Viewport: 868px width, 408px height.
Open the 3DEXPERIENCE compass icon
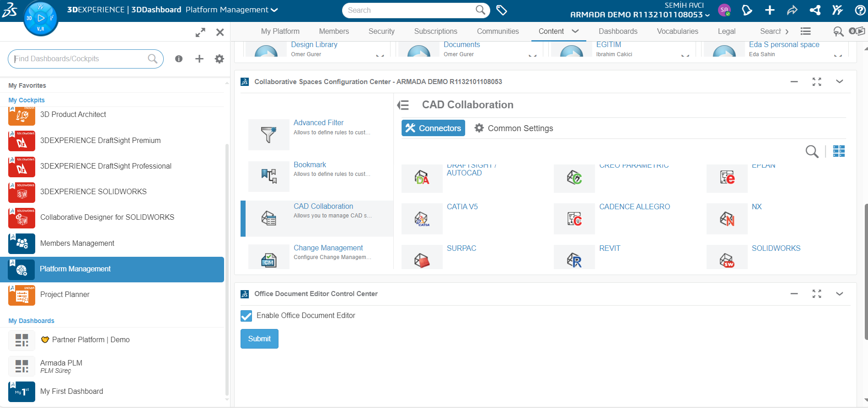tap(41, 18)
